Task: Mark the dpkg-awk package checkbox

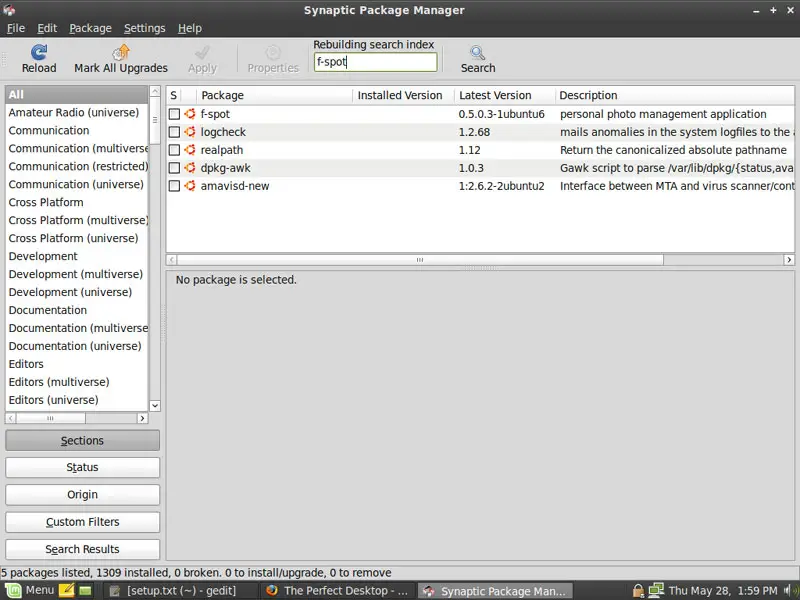Action: (x=174, y=168)
